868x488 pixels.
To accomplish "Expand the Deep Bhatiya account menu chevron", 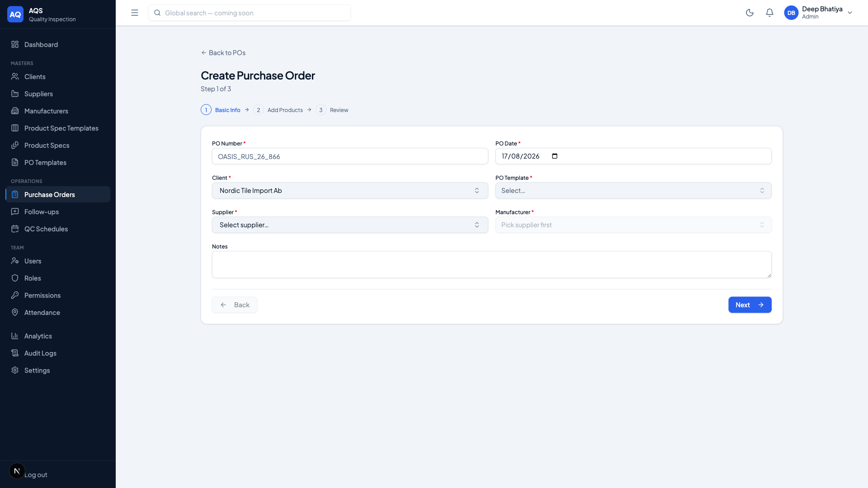I will [850, 13].
